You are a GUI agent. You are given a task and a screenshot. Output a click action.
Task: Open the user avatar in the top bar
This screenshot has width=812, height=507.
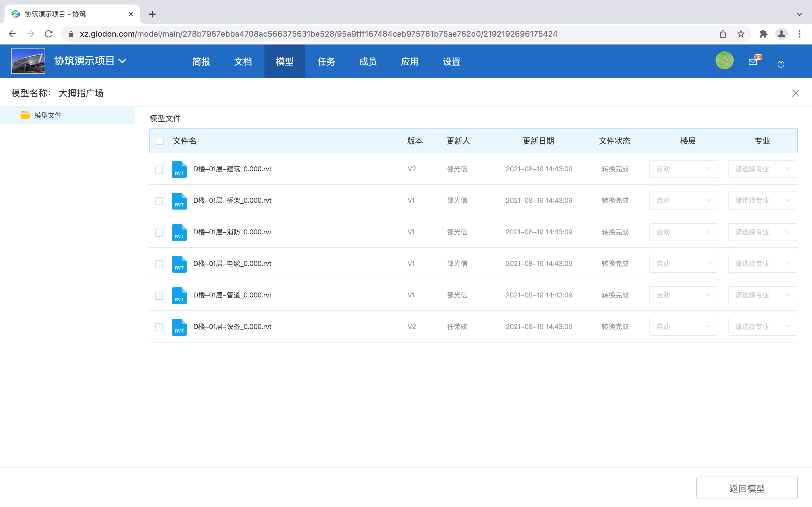(x=724, y=60)
